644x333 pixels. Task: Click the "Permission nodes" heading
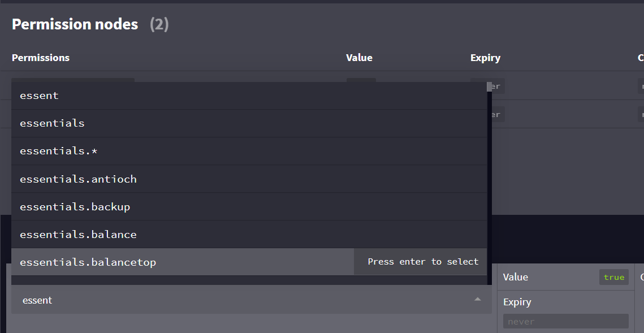75,24
